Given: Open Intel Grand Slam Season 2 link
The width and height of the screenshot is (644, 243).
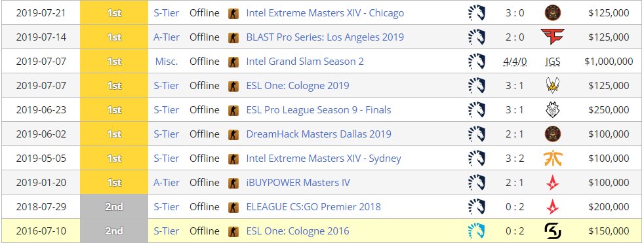Looking at the screenshot, I should (305, 62).
